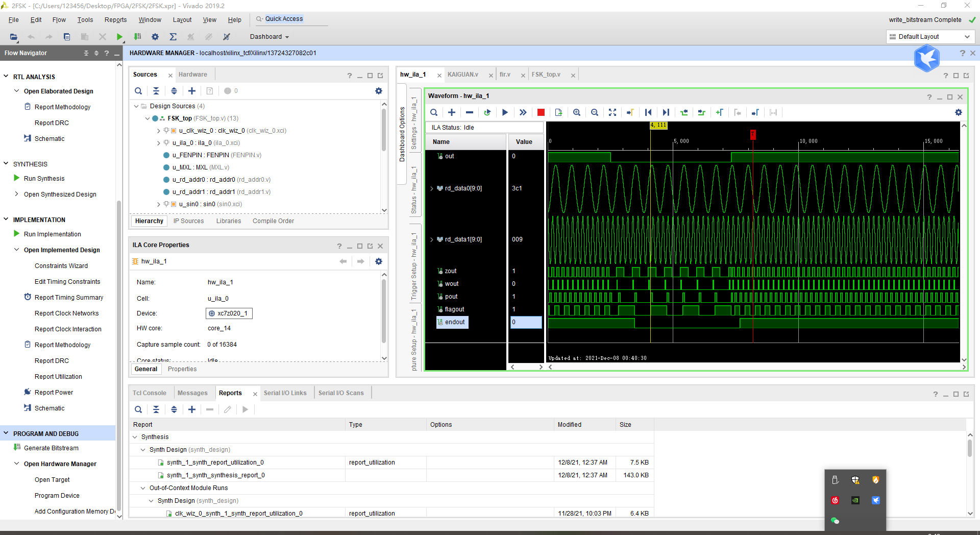Click Generate Bitstream icon in main toolbar
The height and width of the screenshot is (535, 980).
point(137,37)
